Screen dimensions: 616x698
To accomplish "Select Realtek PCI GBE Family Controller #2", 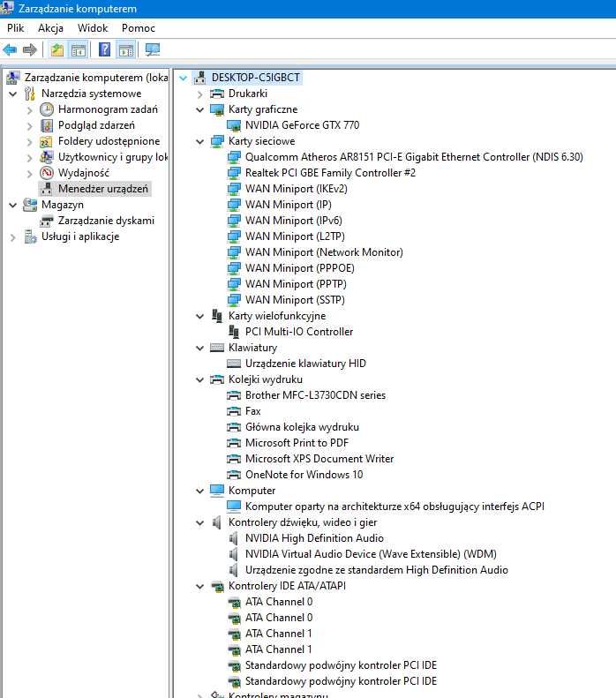I will [x=330, y=173].
